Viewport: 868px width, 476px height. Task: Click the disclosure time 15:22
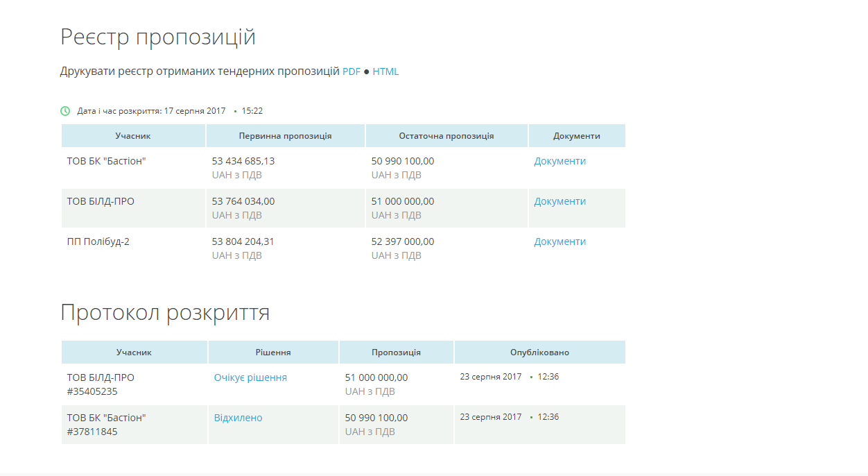[x=252, y=111]
